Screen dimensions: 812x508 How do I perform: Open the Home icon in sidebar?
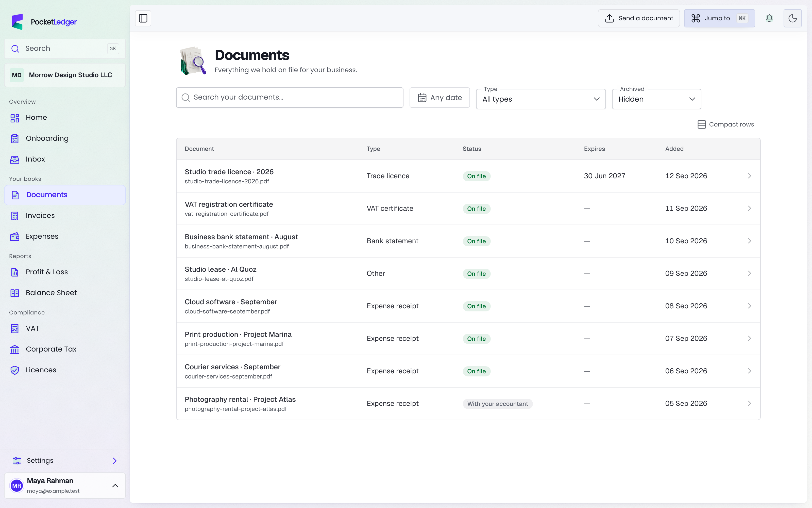point(15,118)
